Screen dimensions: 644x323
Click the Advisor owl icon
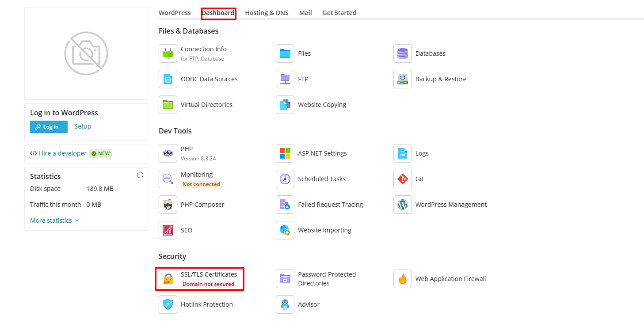coord(285,304)
